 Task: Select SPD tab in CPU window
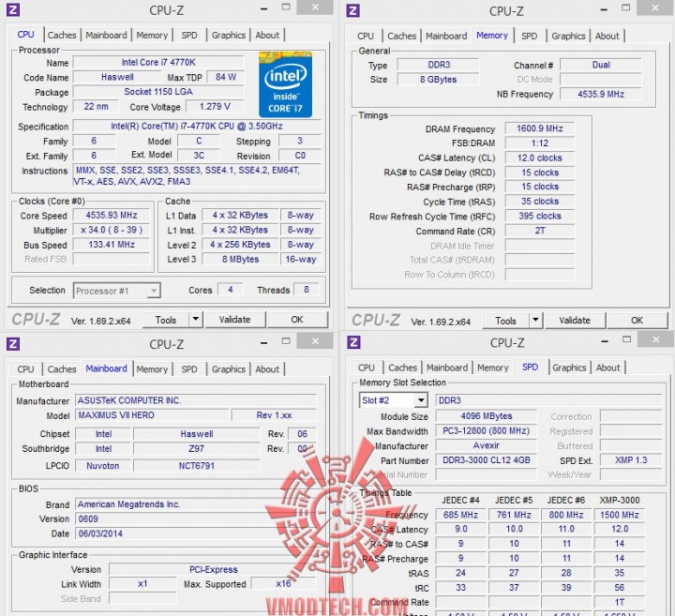coord(189,36)
